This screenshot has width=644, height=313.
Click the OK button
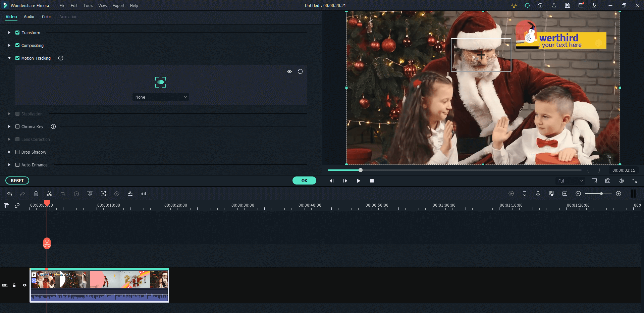[304, 180]
